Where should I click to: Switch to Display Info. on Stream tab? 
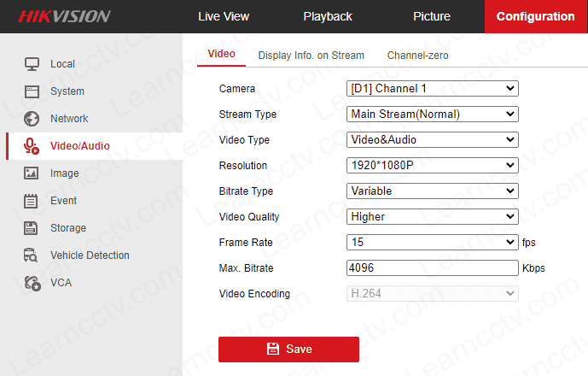click(311, 56)
